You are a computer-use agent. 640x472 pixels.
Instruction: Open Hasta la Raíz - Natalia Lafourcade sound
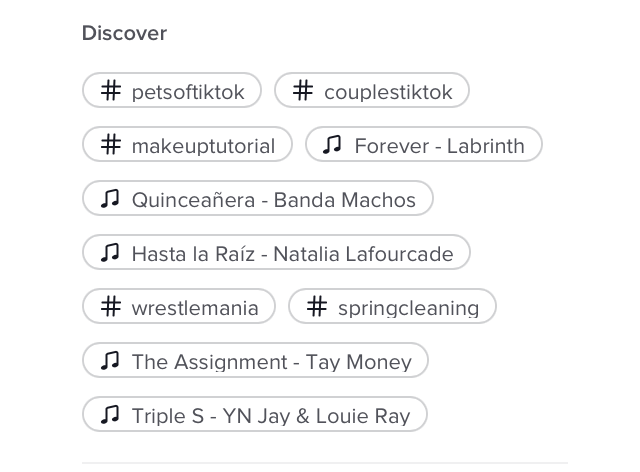(x=292, y=254)
